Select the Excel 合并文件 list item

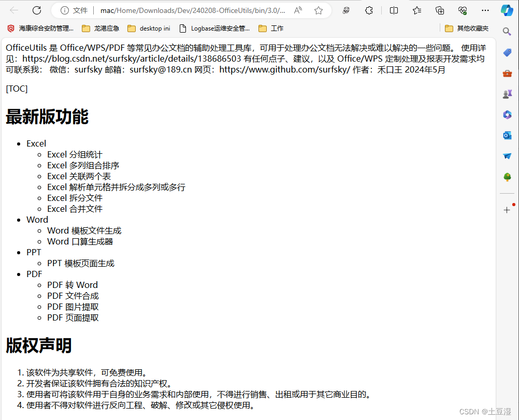pyautogui.click(x=75, y=209)
